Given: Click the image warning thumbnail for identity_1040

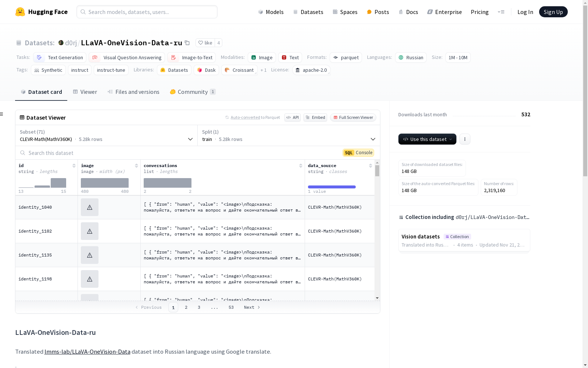Looking at the screenshot, I should (90, 207).
